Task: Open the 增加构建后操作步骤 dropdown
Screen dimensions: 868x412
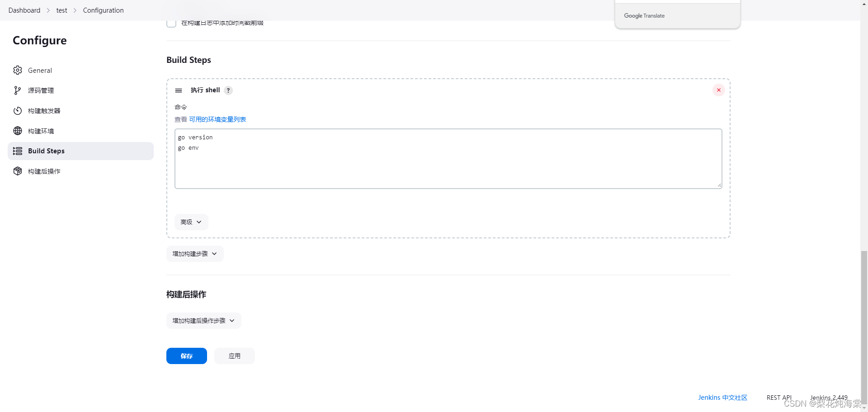Action: [x=204, y=321]
